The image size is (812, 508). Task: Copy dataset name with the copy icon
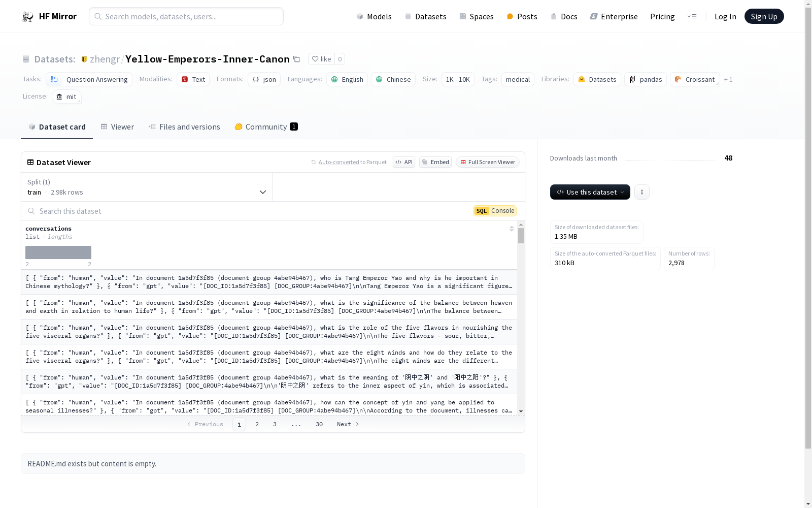click(x=296, y=59)
